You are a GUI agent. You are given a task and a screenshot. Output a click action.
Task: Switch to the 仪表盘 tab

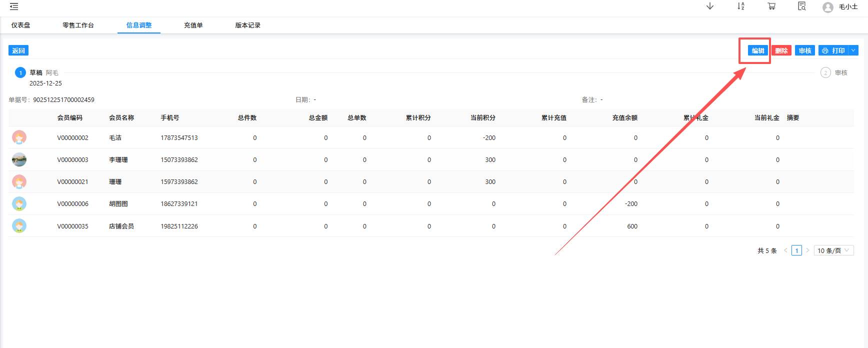(21, 25)
